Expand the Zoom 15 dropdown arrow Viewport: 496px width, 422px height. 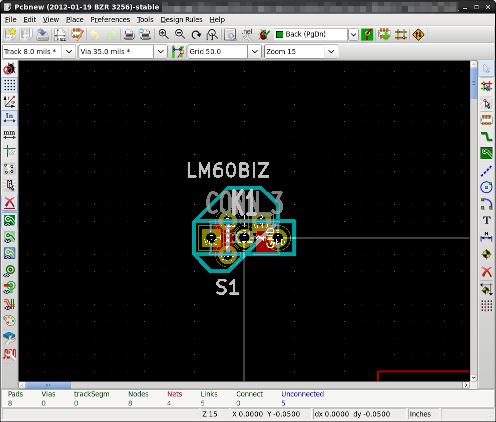(331, 51)
